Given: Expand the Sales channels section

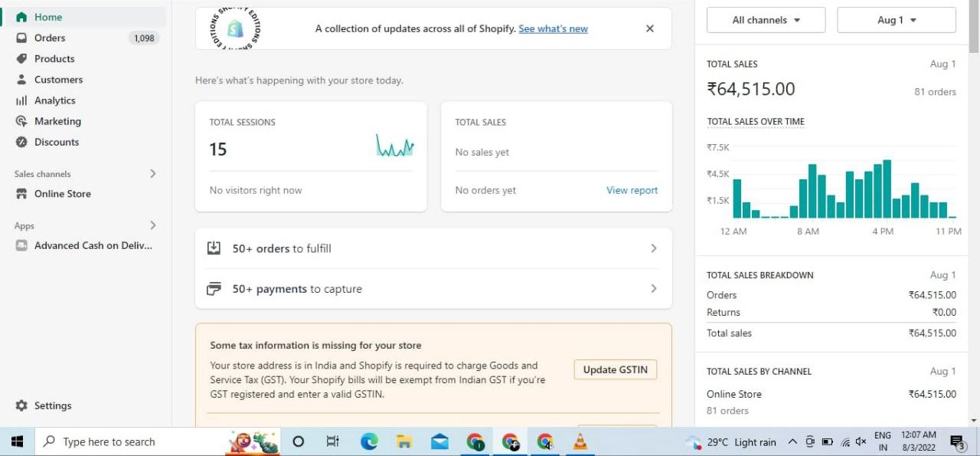Looking at the screenshot, I should pos(153,174).
